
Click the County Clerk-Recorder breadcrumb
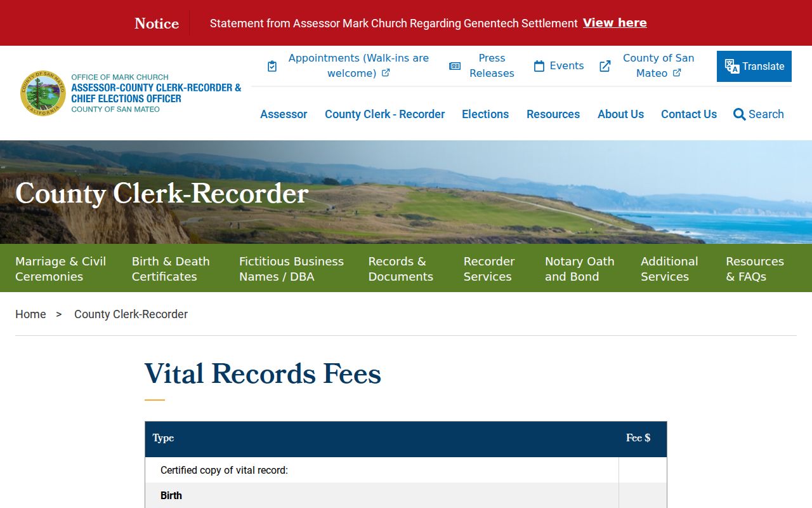[x=131, y=314]
